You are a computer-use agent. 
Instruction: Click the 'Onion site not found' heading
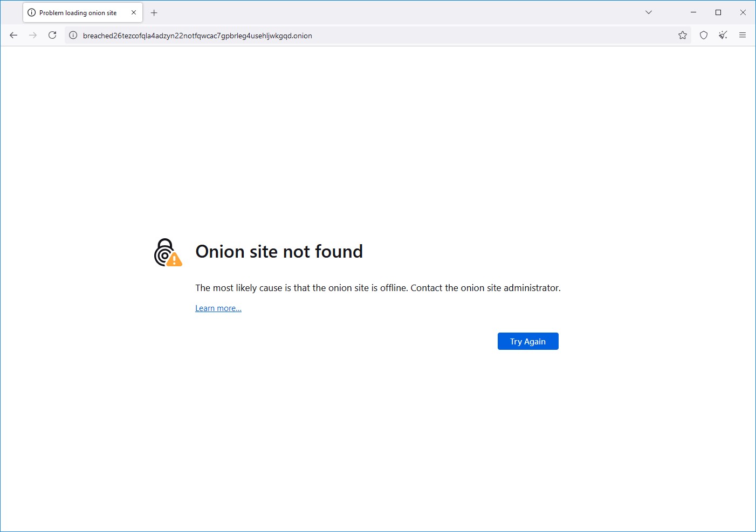[x=279, y=252]
